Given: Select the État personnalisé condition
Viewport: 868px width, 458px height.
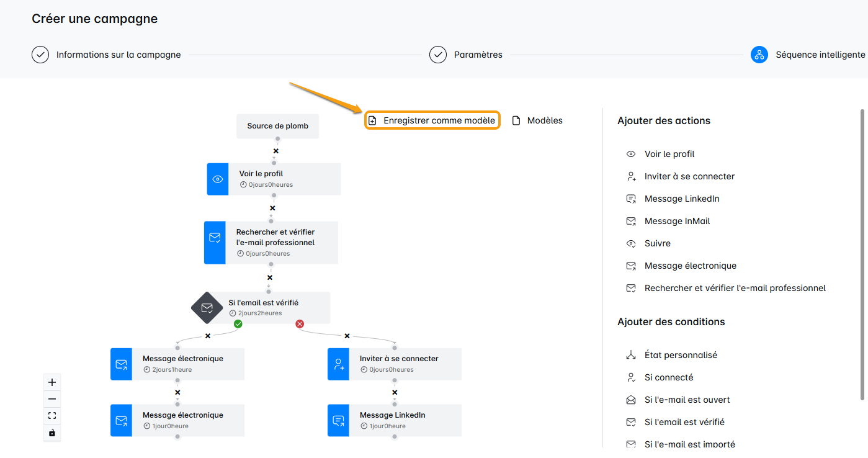Looking at the screenshot, I should (x=680, y=355).
